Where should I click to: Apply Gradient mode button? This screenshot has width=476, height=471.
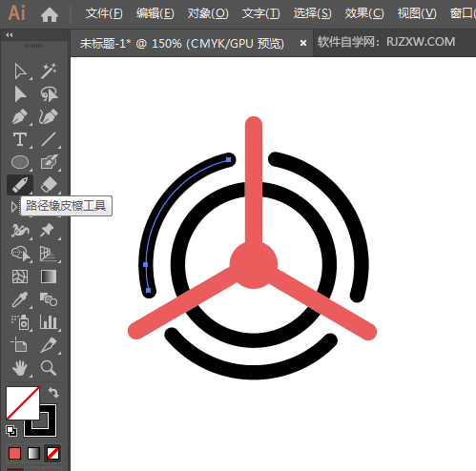33,453
